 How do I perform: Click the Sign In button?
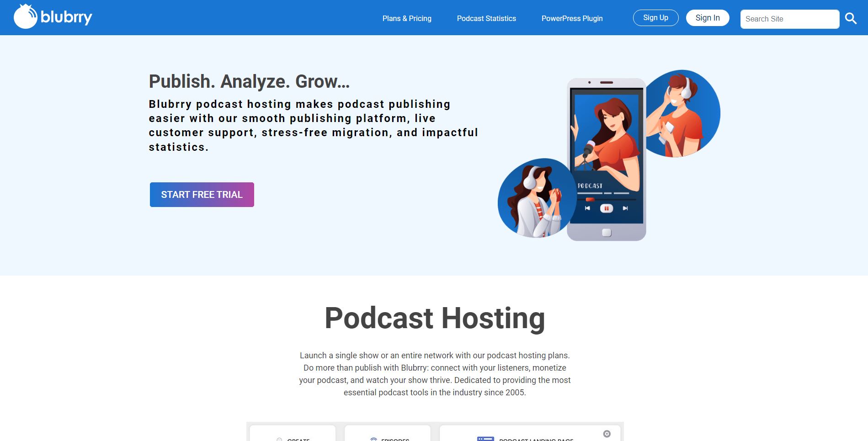pos(708,18)
